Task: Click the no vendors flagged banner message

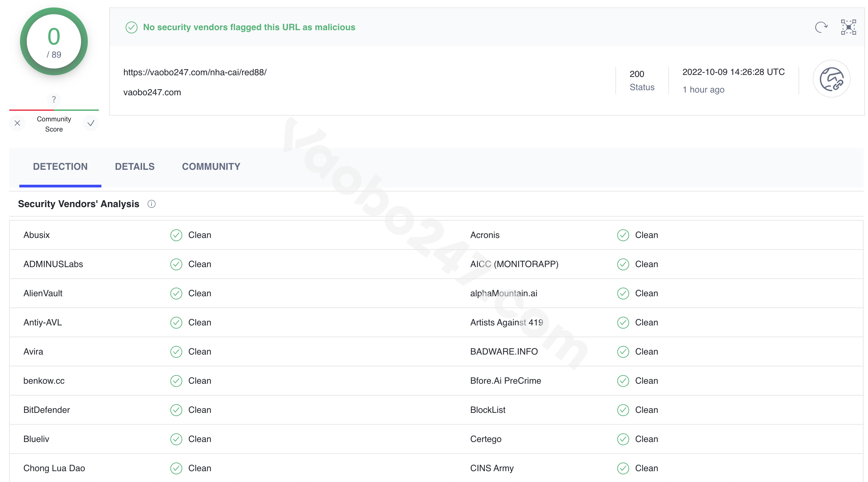Action: 249,27
